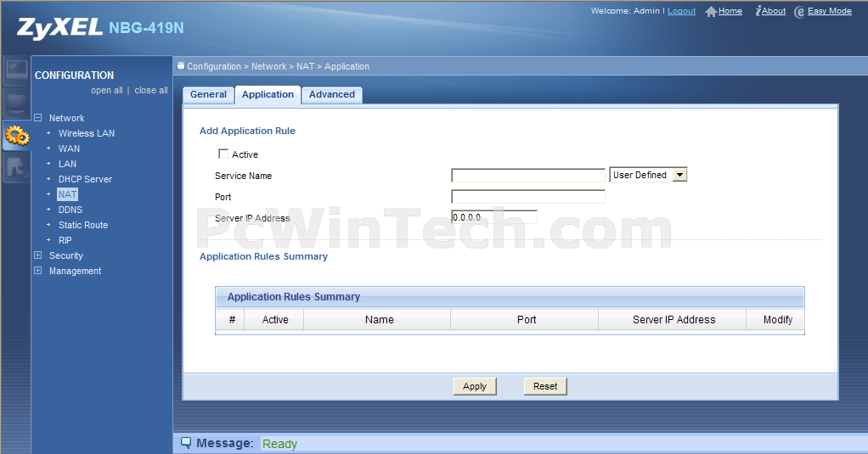Click the Logout link
This screenshot has height=454, width=868.
681,11
